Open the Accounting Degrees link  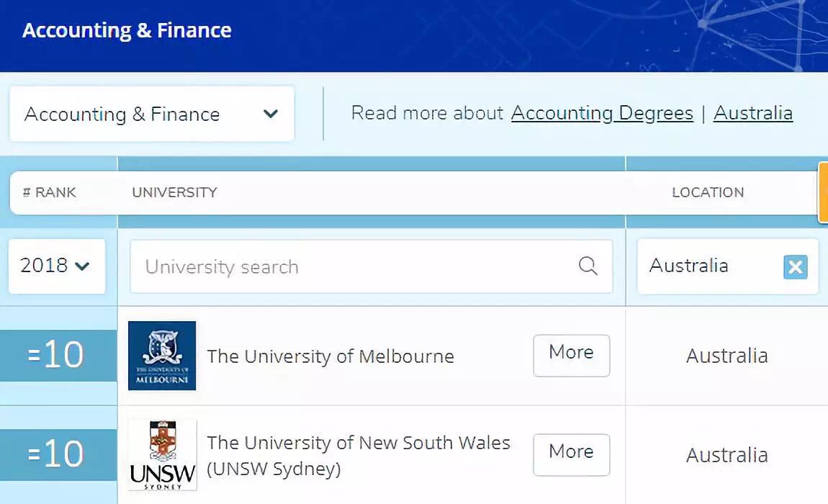pyautogui.click(x=602, y=113)
